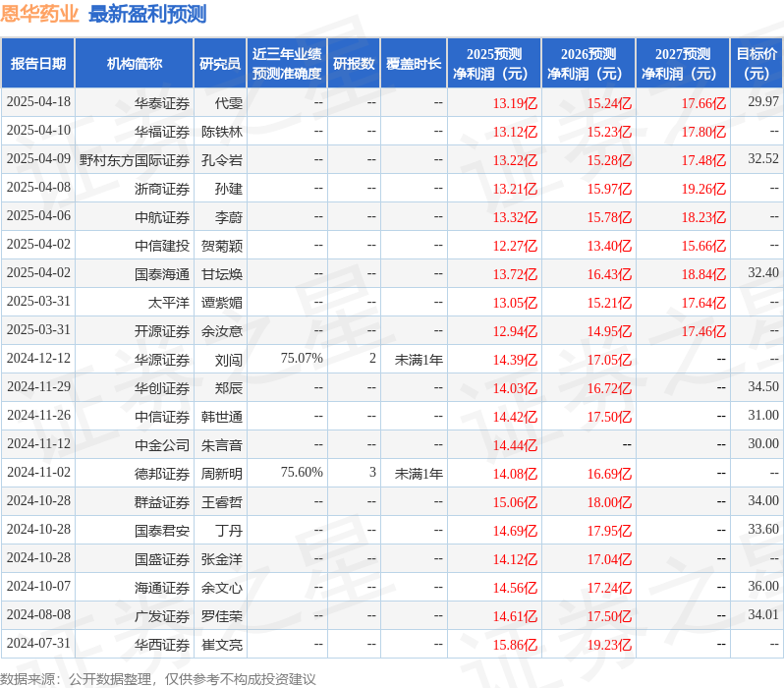The height and width of the screenshot is (688, 784).
Task: Click the 14.44亿 forecast value
Action: [x=515, y=446]
